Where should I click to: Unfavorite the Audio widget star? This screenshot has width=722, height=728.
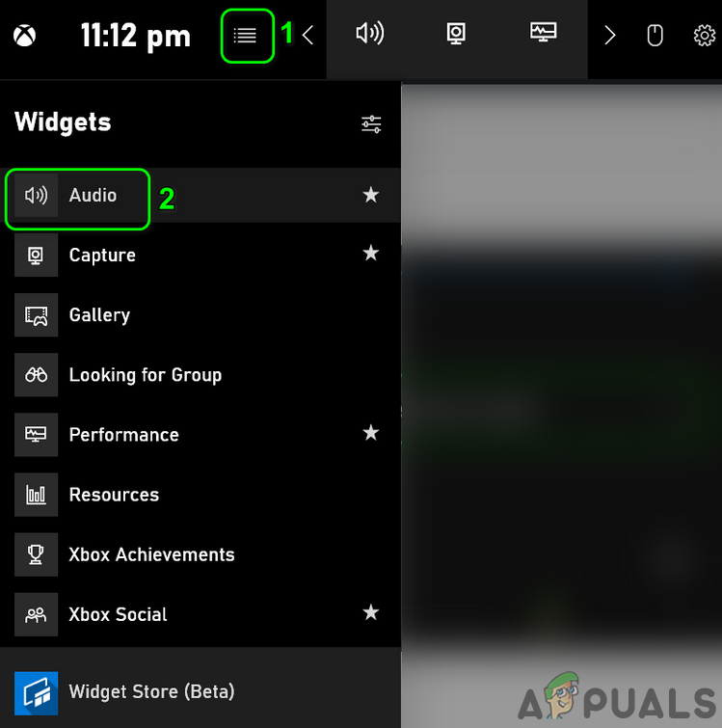pos(371,195)
